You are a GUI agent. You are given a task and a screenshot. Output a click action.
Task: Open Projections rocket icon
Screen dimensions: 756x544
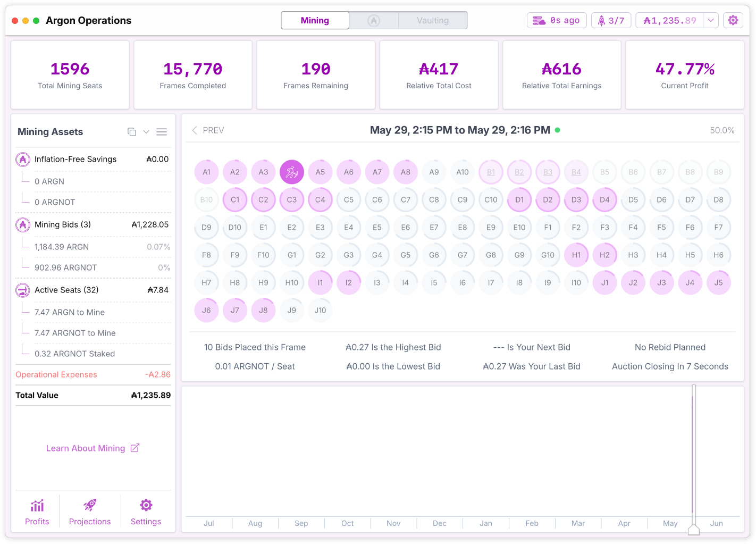[x=90, y=505]
